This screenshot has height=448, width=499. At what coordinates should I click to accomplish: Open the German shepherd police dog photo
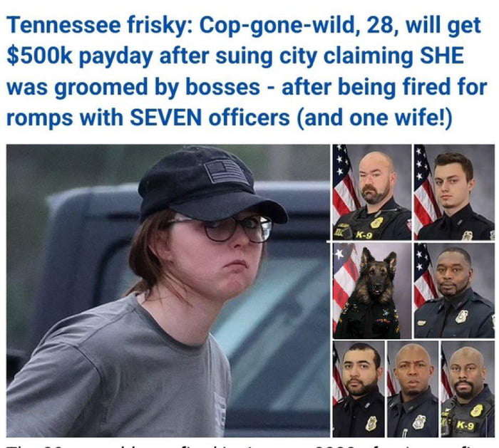tap(372, 291)
